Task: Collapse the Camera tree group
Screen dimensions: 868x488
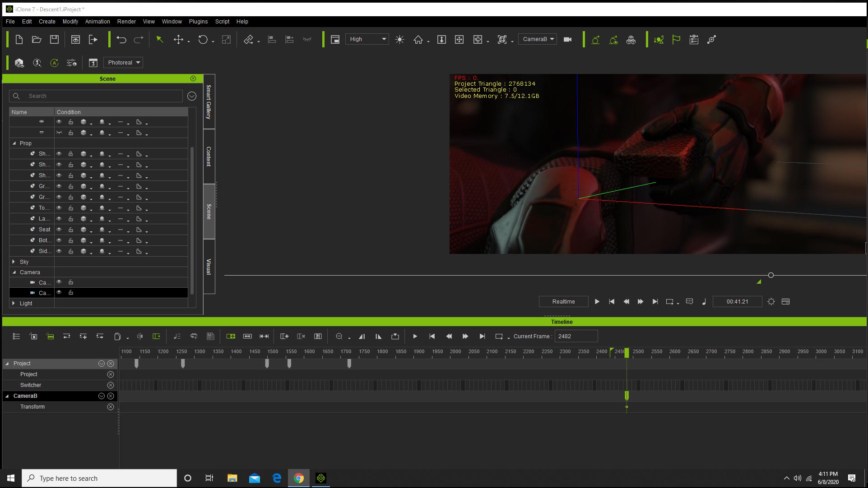Action: (x=14, y=272)
